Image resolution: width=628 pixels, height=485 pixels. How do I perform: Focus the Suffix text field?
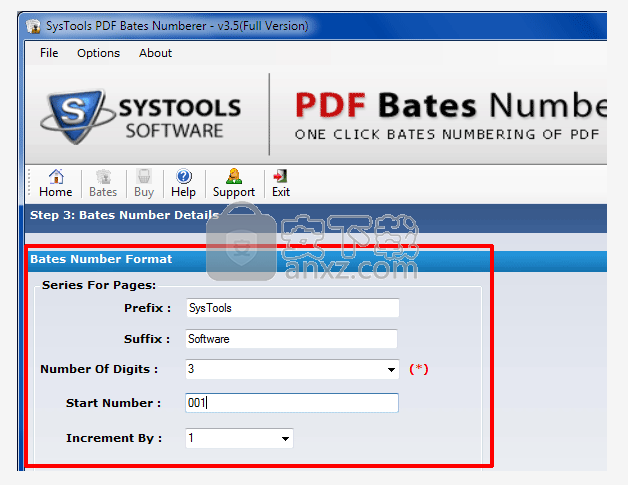tap(292, 339)
